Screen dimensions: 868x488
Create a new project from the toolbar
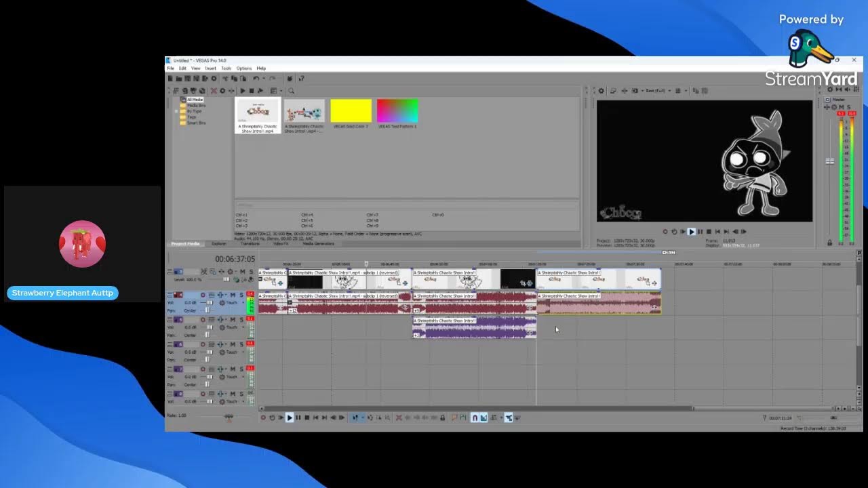click(170, 79)
